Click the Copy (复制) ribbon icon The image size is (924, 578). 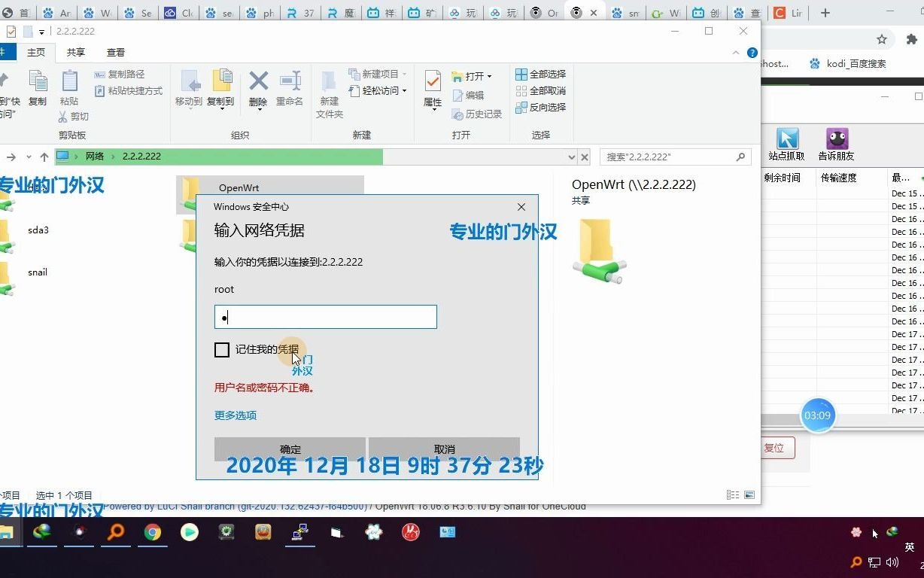click(x=38, y=88)
